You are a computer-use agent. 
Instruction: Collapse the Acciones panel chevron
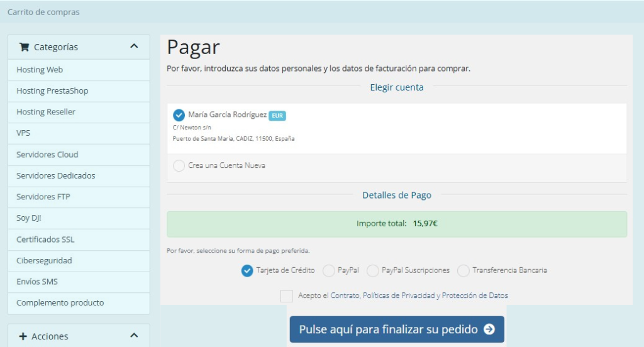point(134,336)
